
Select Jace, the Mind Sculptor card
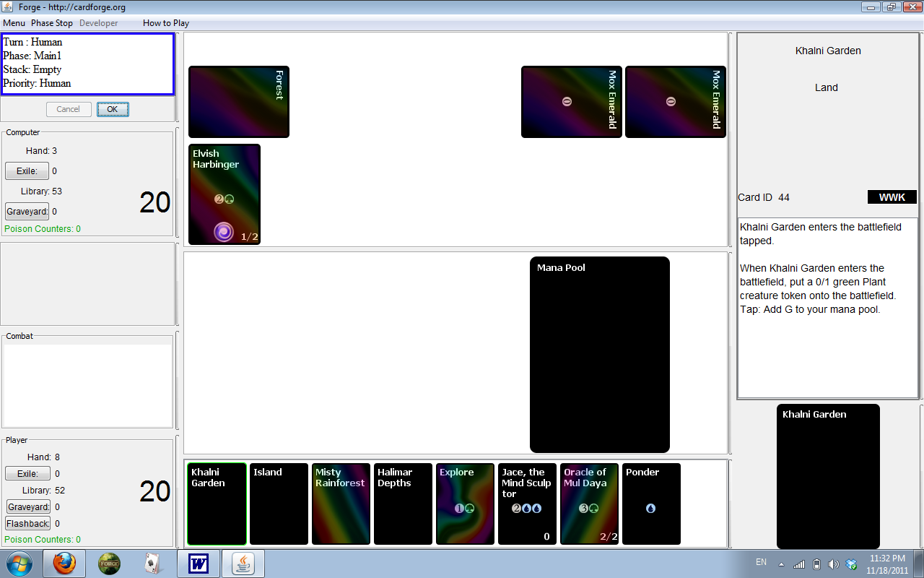tap(527, 504)
